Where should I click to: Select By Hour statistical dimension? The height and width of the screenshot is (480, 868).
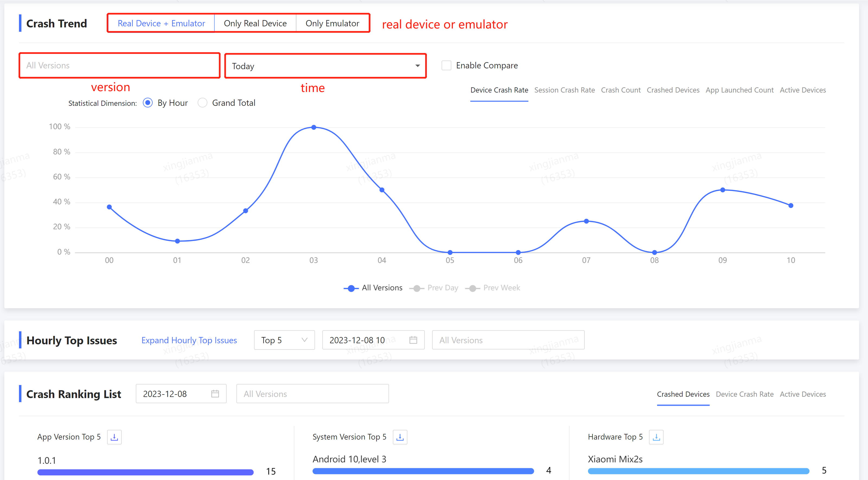pos(147,103)
